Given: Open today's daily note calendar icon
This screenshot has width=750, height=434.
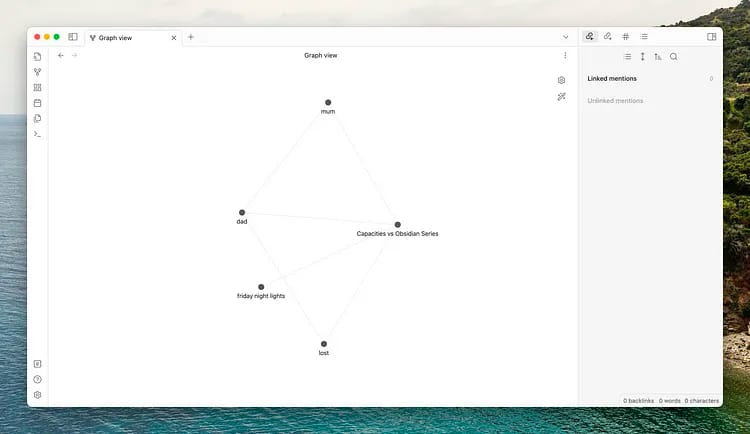Looking at the screenshot, I should pos(37,103).
